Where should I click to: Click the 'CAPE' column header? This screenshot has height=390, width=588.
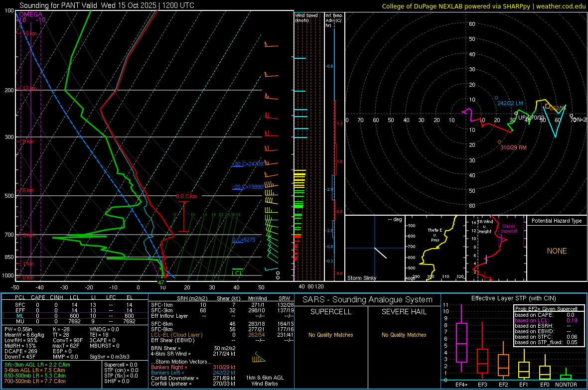38,297
